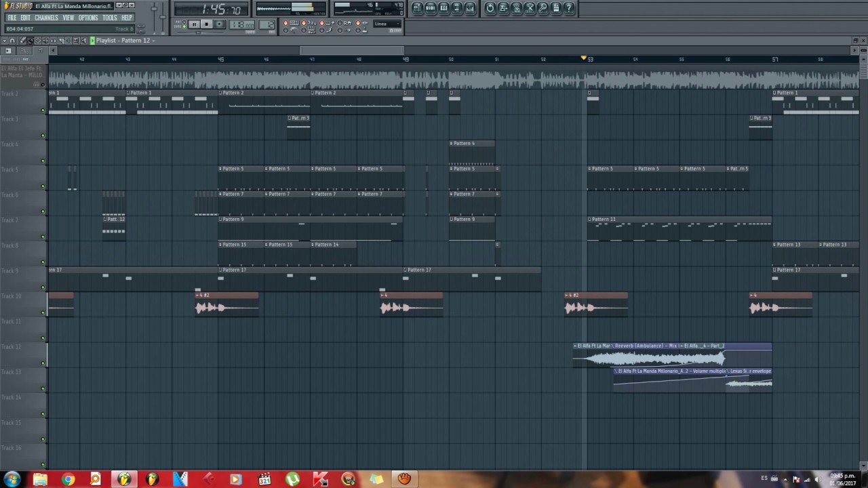
Task: Adjust the main pitch slider
Action: pyautogui.click(x=163, y=17)
